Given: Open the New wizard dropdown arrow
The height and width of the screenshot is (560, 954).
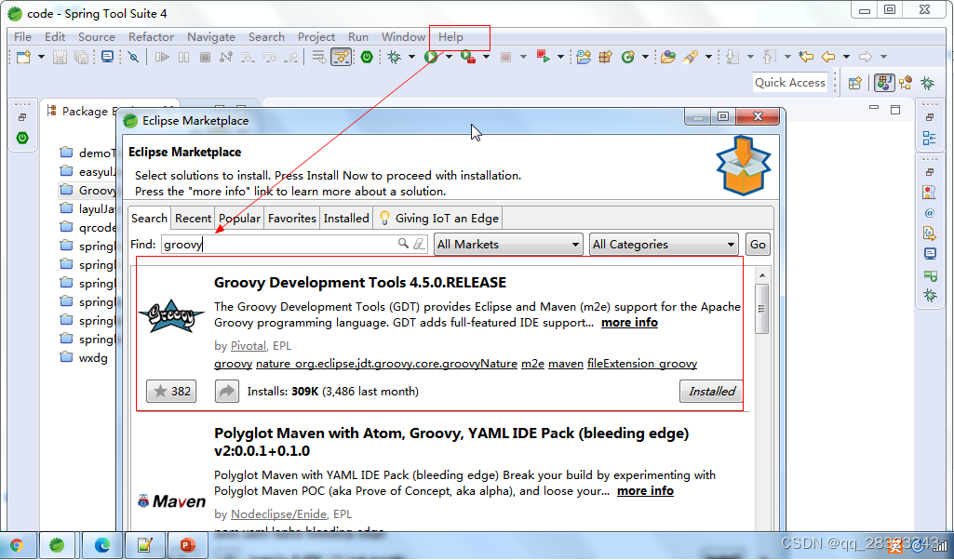Looking at the screenshot, I should pyautogui.click(x=41, y=57).
